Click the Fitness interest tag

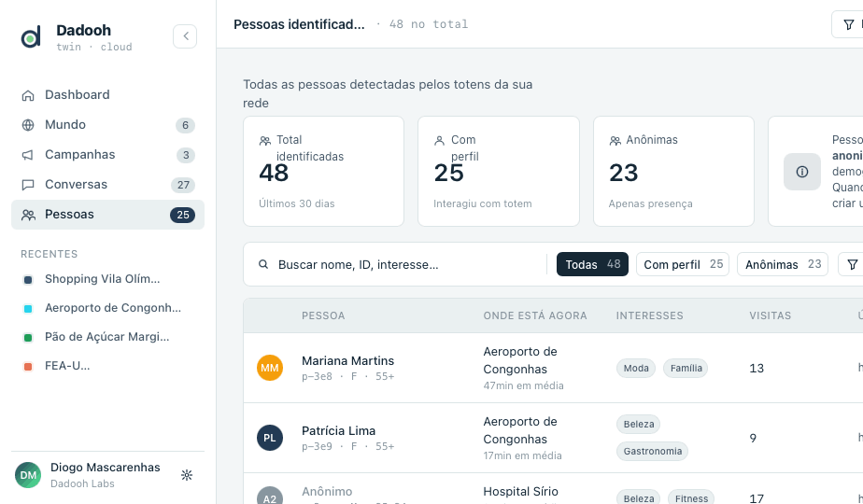pos(691,497)
